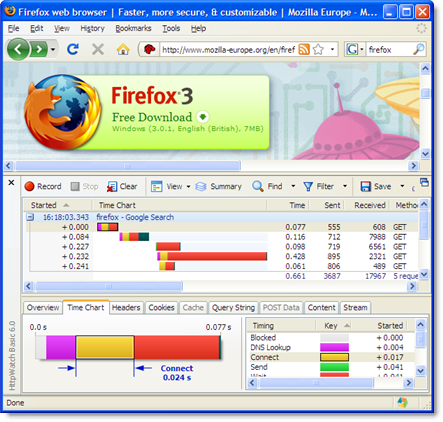Click the browser Reload icon
The image size is (443, 422).
click(73, 50)
